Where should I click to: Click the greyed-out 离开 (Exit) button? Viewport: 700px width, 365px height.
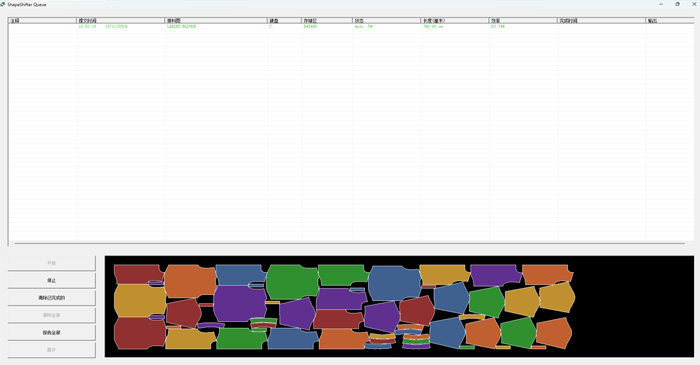[51, 350]
